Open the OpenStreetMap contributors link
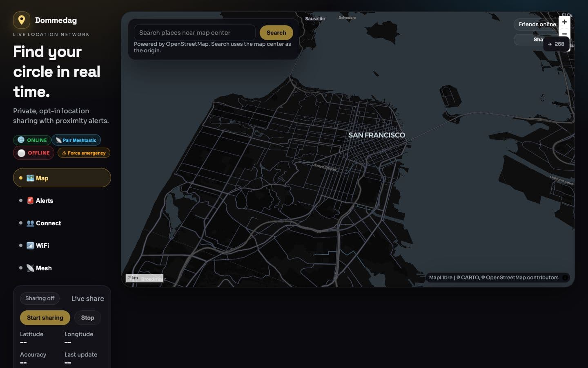This screenshot has width=588, height=368. click(520, 278)
